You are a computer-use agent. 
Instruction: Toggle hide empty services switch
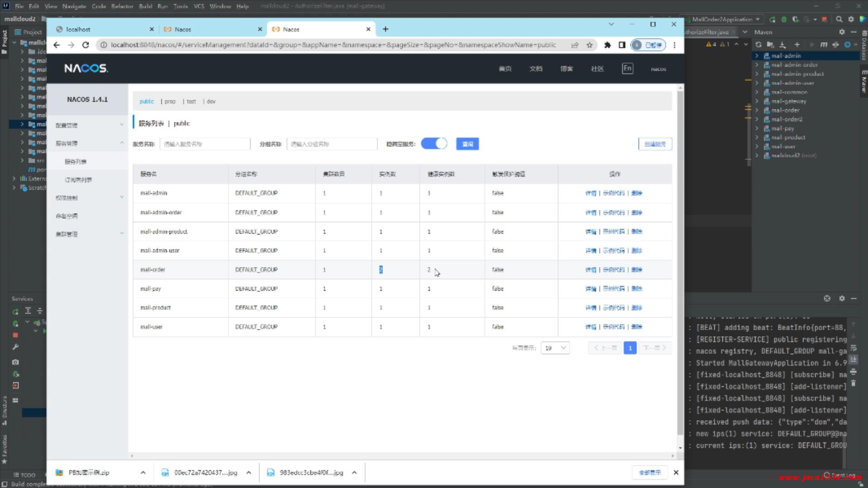(x=434, y=144)
